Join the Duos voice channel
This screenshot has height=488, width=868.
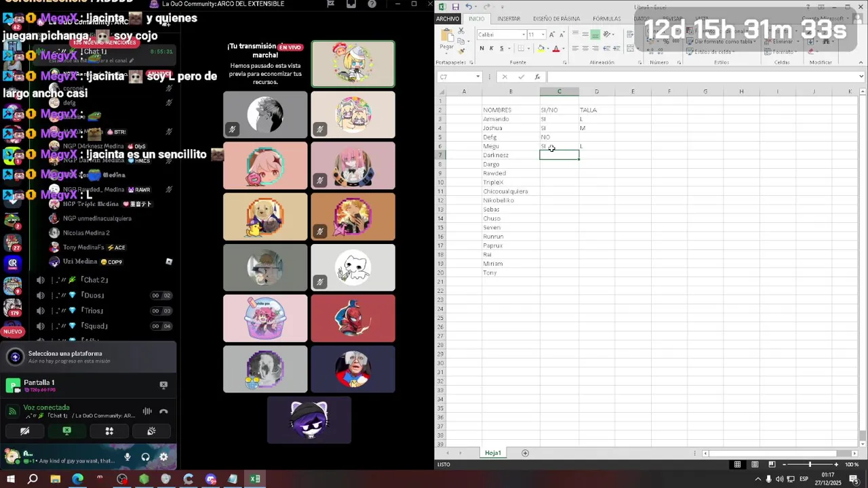[103, 296]
